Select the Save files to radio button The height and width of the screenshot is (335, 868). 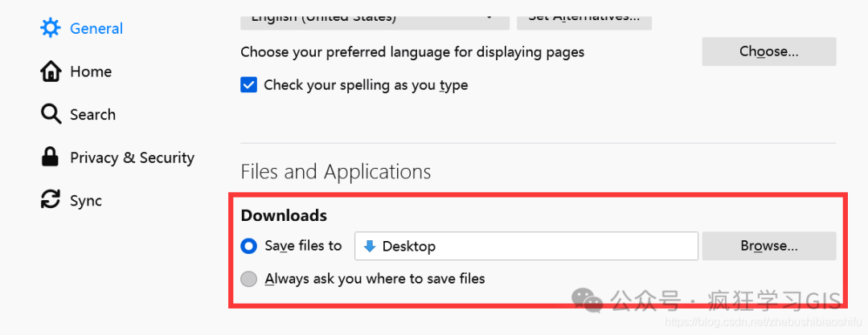(249, 246)
